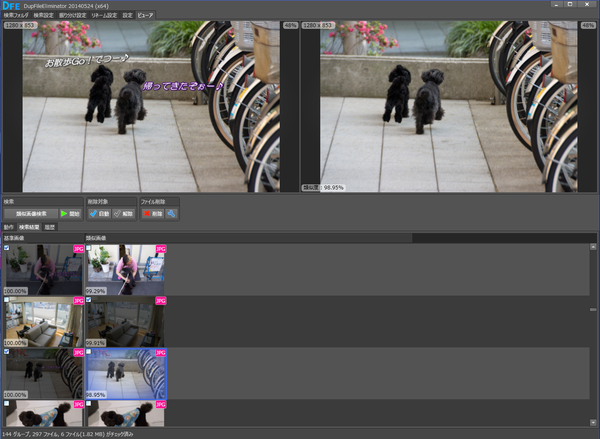
Task: Check the bottom-row similar dog close-up image
Action: (88, 403)
